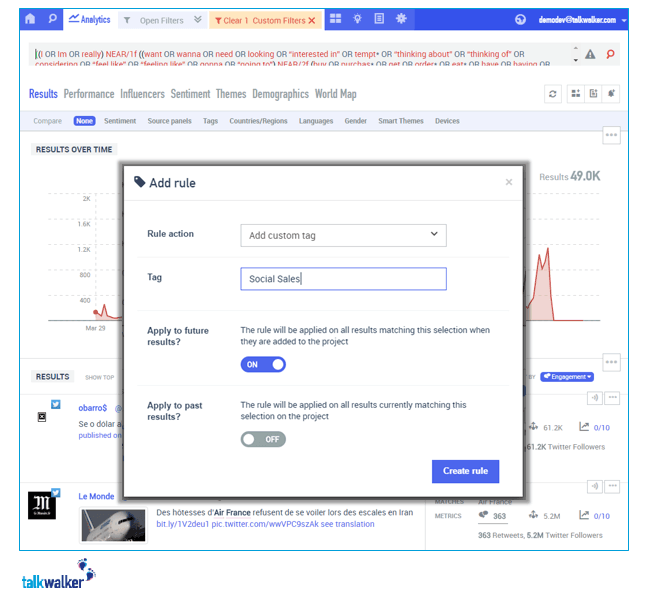Compare by Countries/Regions

(258, 121)
